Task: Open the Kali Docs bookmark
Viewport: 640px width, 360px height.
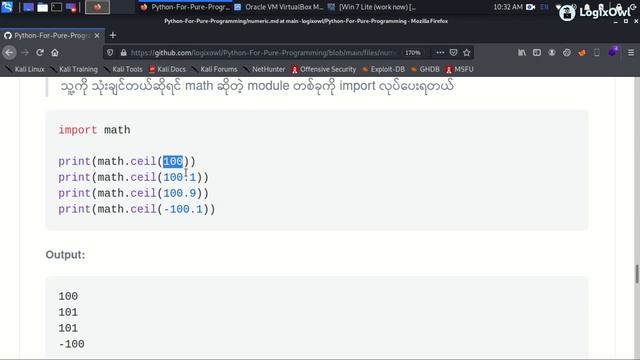Action: [x=167, y=69]
